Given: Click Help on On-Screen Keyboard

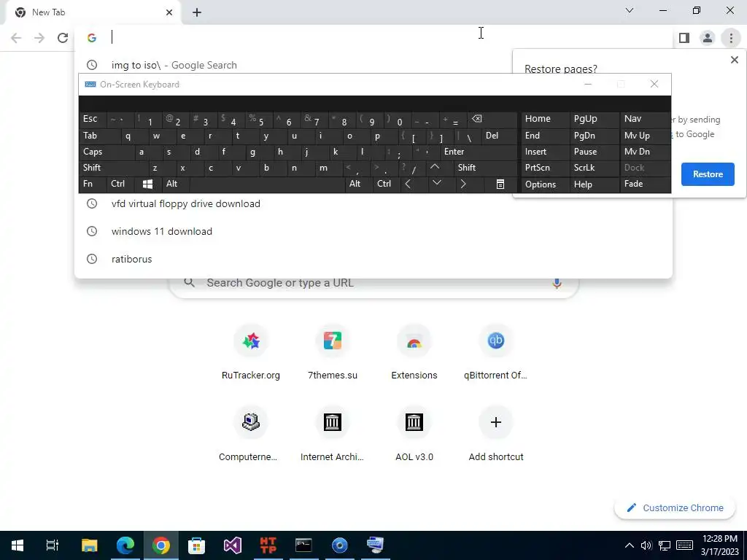Looking at the screenshot, I should pos(595,184).
